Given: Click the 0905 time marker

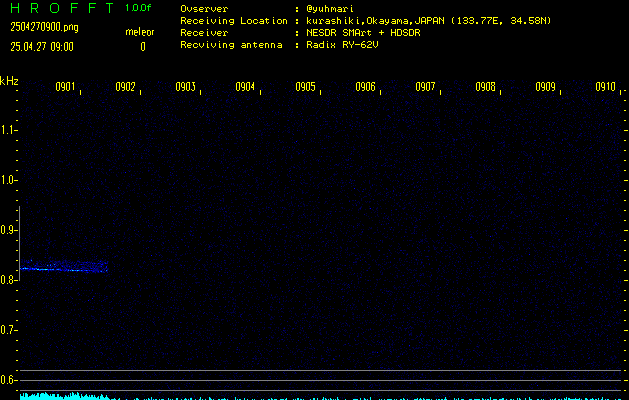Looking at the screenshot, I should 305,87.
